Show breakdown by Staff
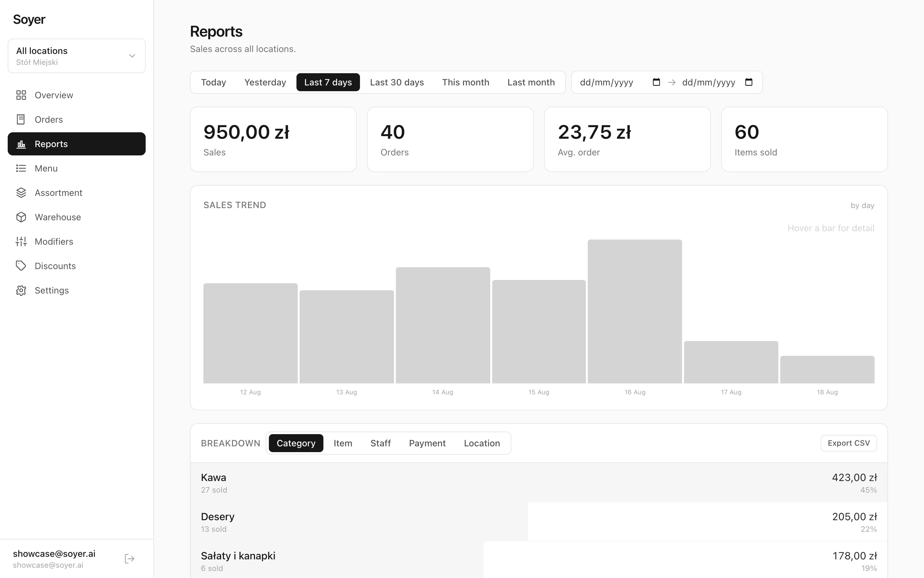The image size is (924, 578). 380,443
